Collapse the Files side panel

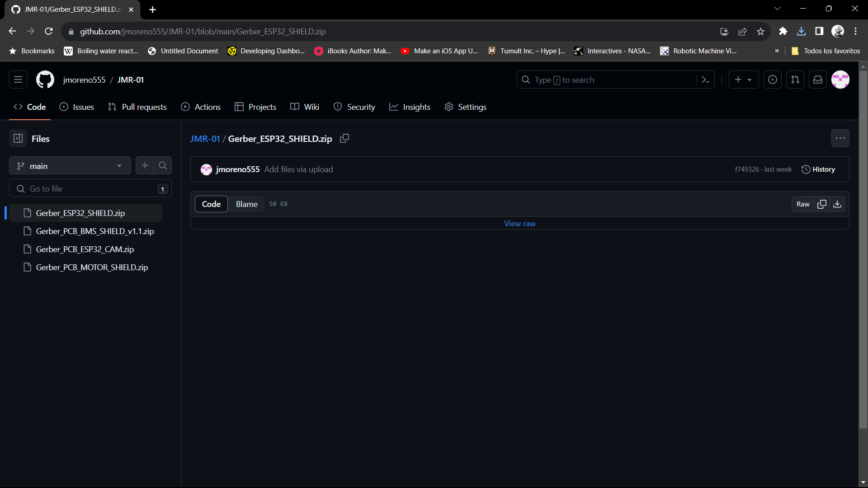[x=18, y=139]
